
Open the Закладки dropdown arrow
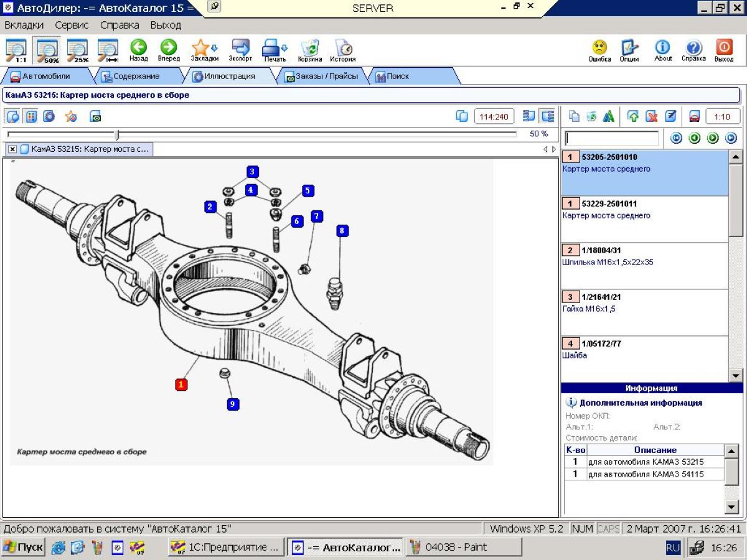click(215, 48)
